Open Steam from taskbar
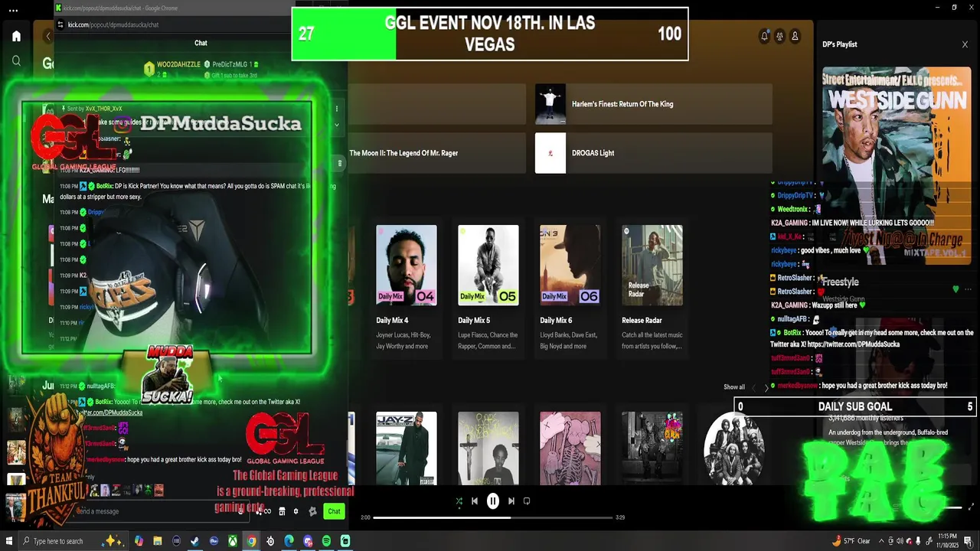Image resolution: width=980 pixels, height=551 pixels. tap(194, 541)
